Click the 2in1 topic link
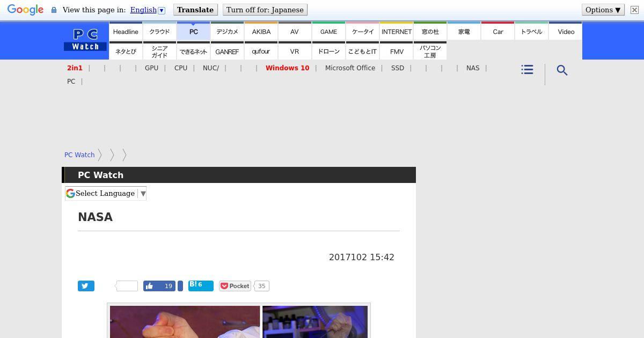Viewport: 644px width, 338px height. (75, 68)
